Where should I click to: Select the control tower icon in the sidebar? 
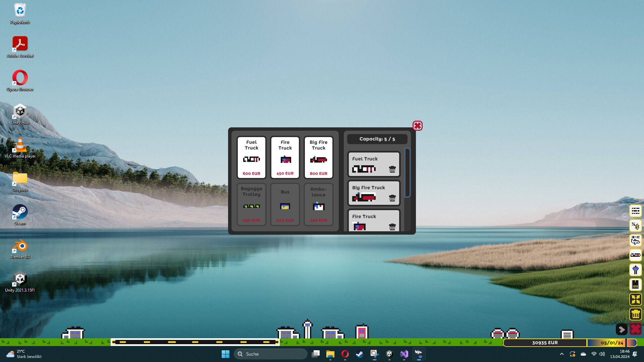(x=636, y=270)
